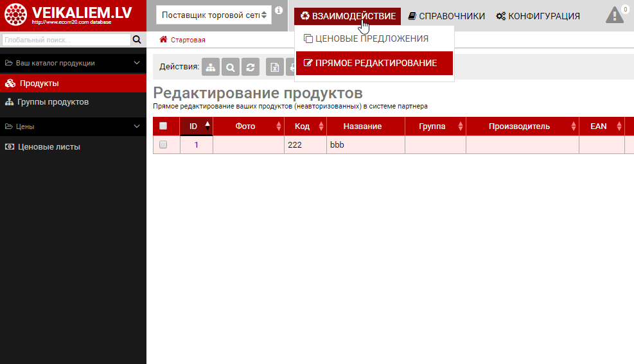Go to the Стартовая breadcrumb link
This screenshot has height=364, width=634.
[x=188, y=40]
